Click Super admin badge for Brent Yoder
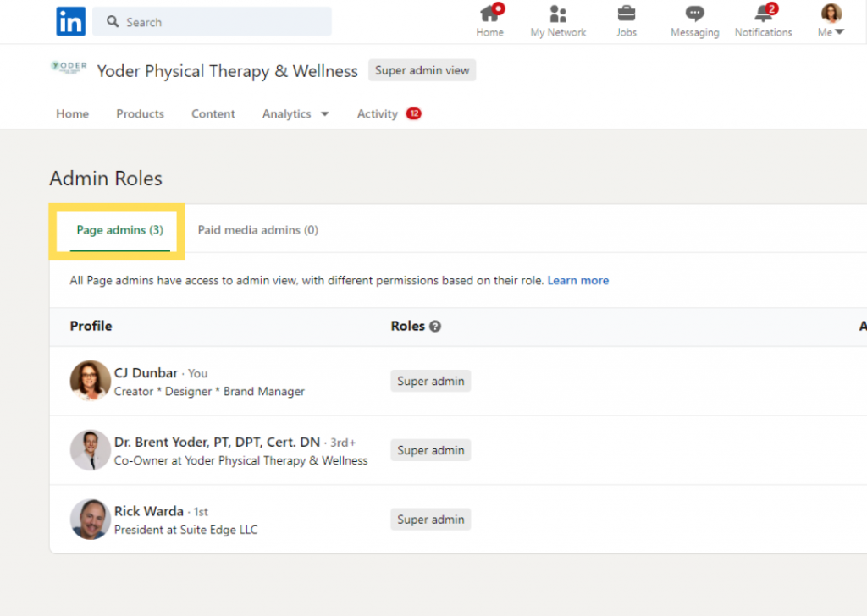The width and height of the screenshot is (867, 616). tap(431, 450)
